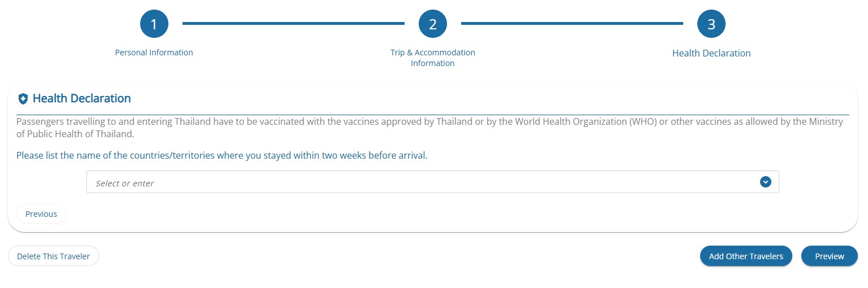Click the medical shield icon
Image resolution: width=868 pixels, height=288 pixels.
click(x=23, y=99)
